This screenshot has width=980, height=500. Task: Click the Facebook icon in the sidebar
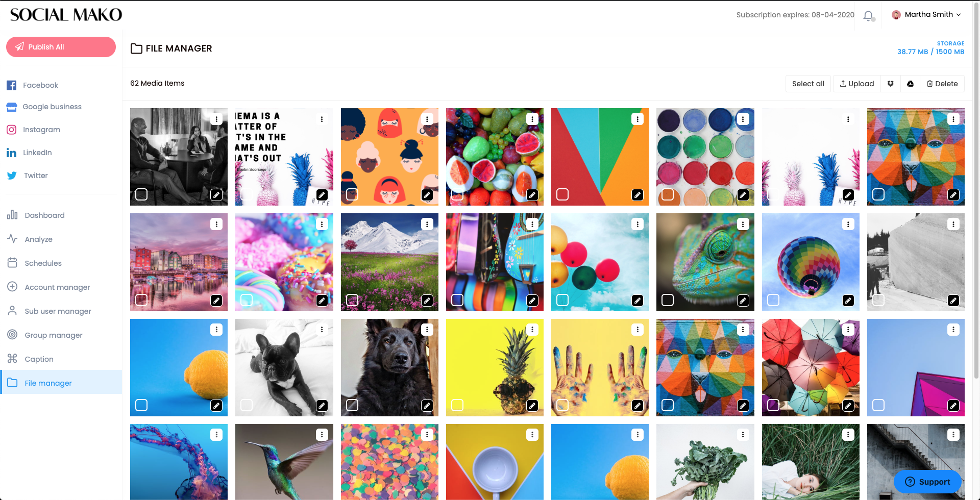[x=11, y=85]
